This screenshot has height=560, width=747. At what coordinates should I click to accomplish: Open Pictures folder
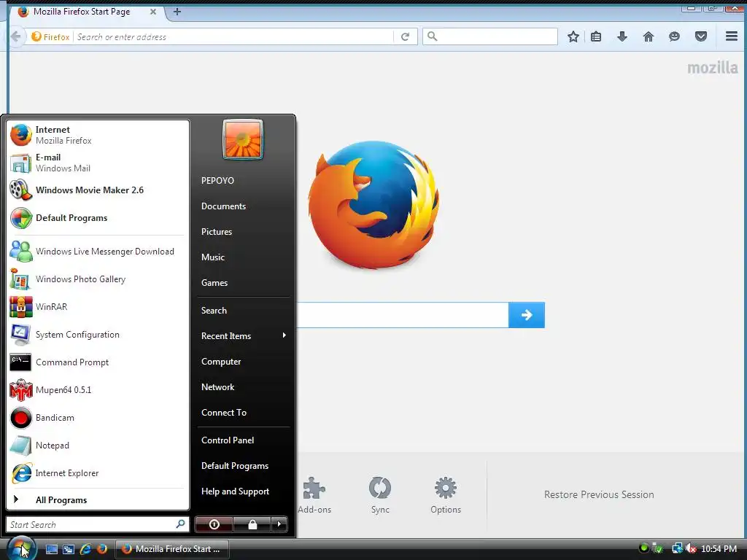pyautogui.click(x=216, y=232)
